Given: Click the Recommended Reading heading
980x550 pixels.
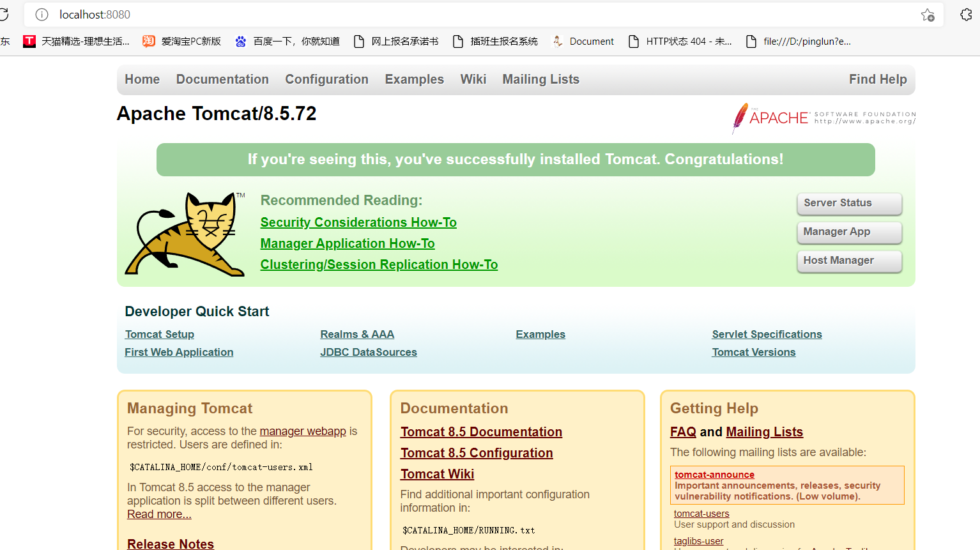Looking at the screenshot, I should 341,201.
